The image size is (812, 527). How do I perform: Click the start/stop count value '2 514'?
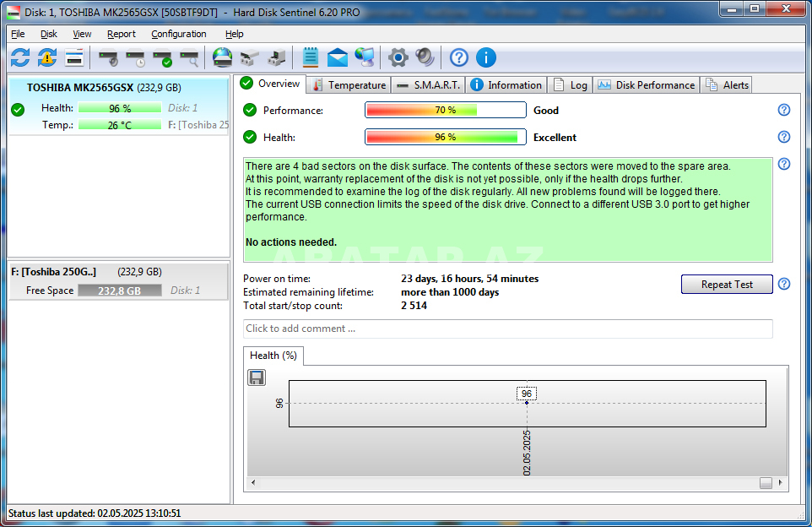[414, 306]
